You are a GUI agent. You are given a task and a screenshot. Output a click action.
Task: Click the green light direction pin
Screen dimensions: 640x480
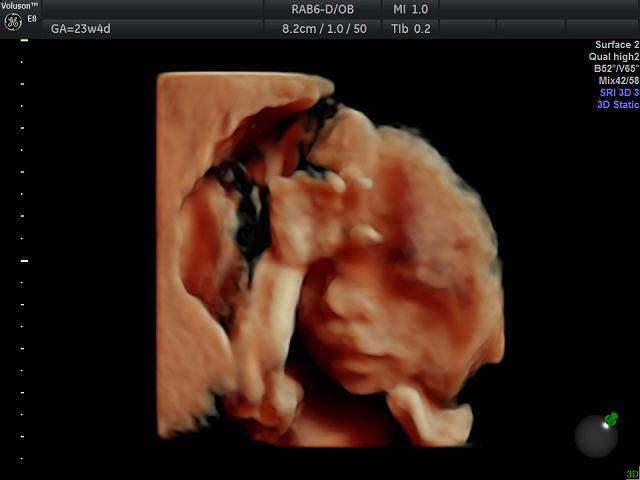[611, 419]
